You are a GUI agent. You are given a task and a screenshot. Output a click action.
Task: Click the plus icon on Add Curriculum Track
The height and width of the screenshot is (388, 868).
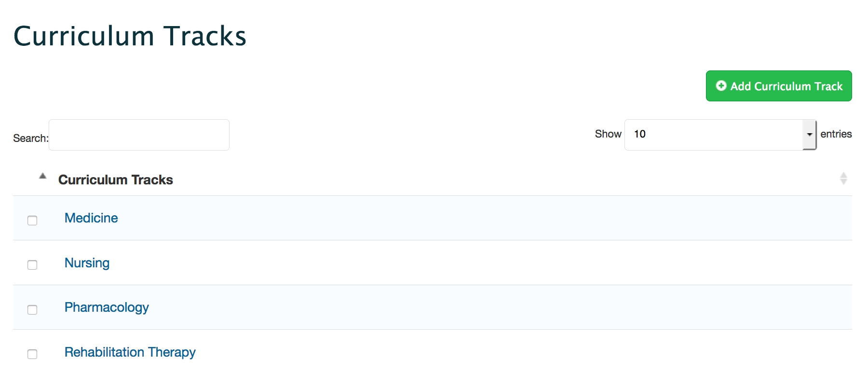(x=721, y=86)
